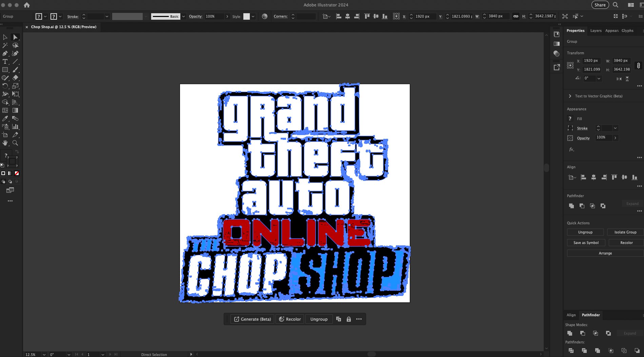Click Save as Symbol button

coord(586,243)
